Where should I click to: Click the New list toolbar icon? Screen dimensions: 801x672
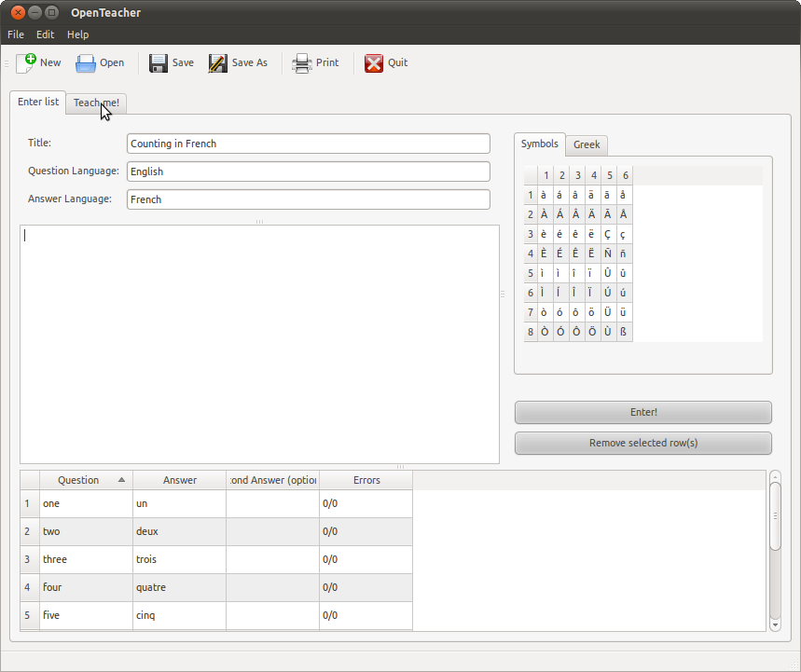tap(26, 63)
